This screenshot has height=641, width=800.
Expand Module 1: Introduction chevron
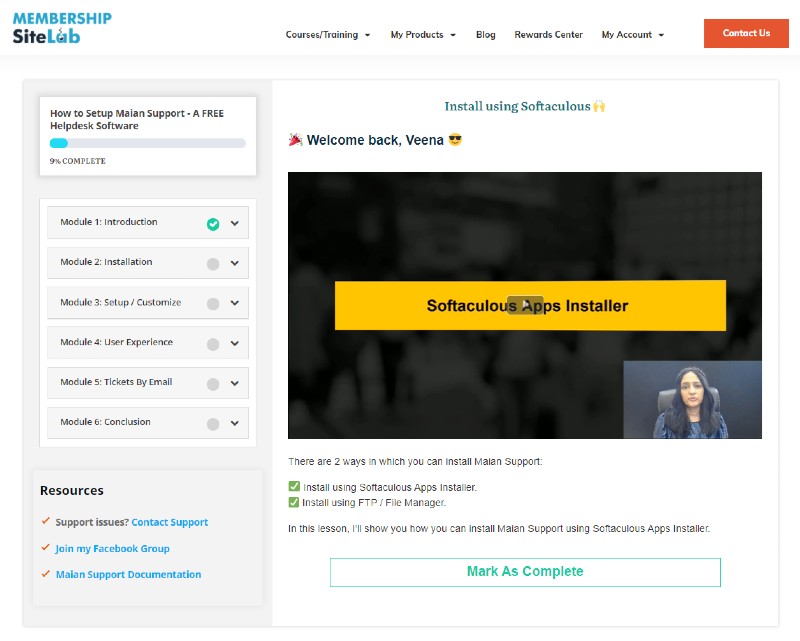235,224
